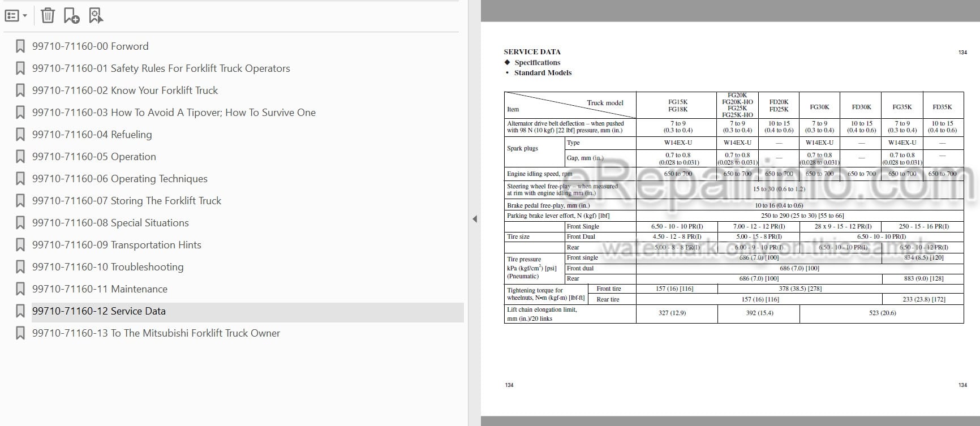
Task: Click the Specifications heading text
Action: [x=537, y=63]
